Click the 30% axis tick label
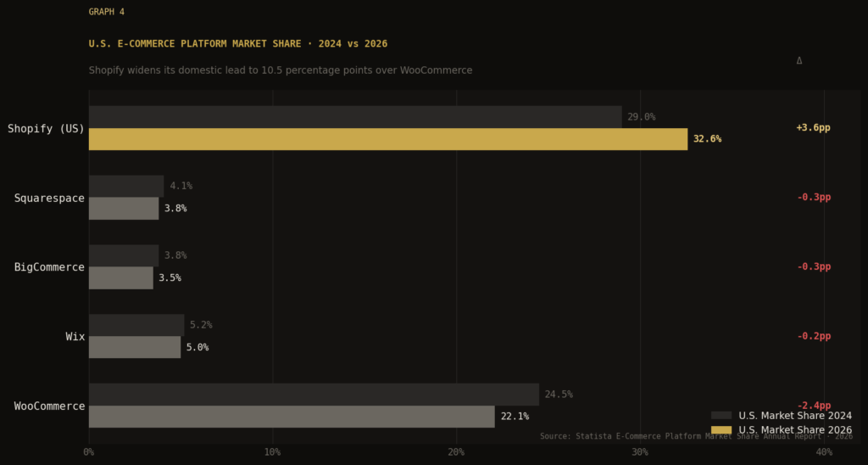868x465 pixels. (640, 452)
